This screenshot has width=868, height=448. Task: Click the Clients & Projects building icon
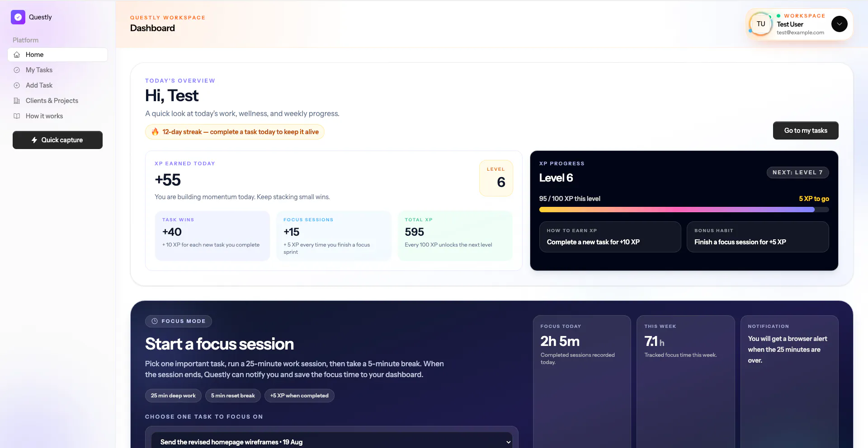[x=17, y=101]
